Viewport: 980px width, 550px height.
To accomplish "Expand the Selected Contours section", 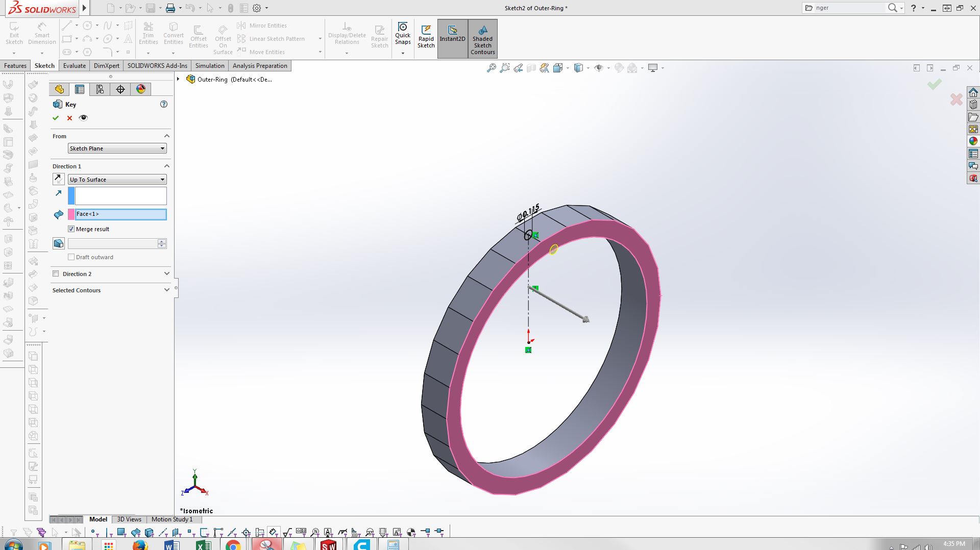I will tap(166, 290).
